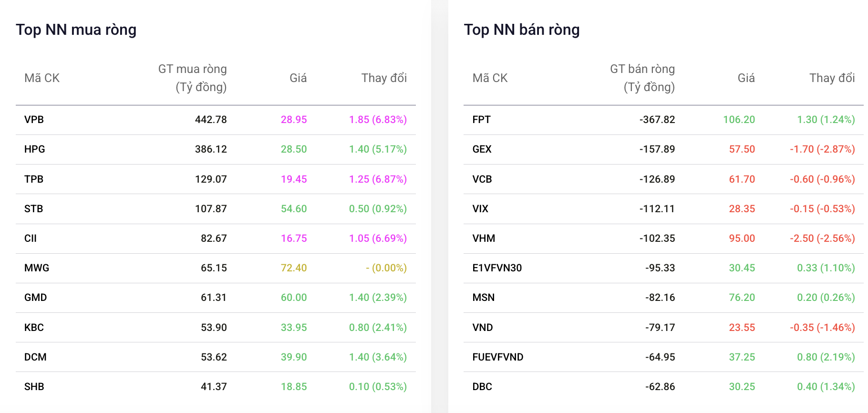The height and width of the screenshot is (413, 868).
Task: Click Thay đổi header in net buy table
Action: click(384, 78)
